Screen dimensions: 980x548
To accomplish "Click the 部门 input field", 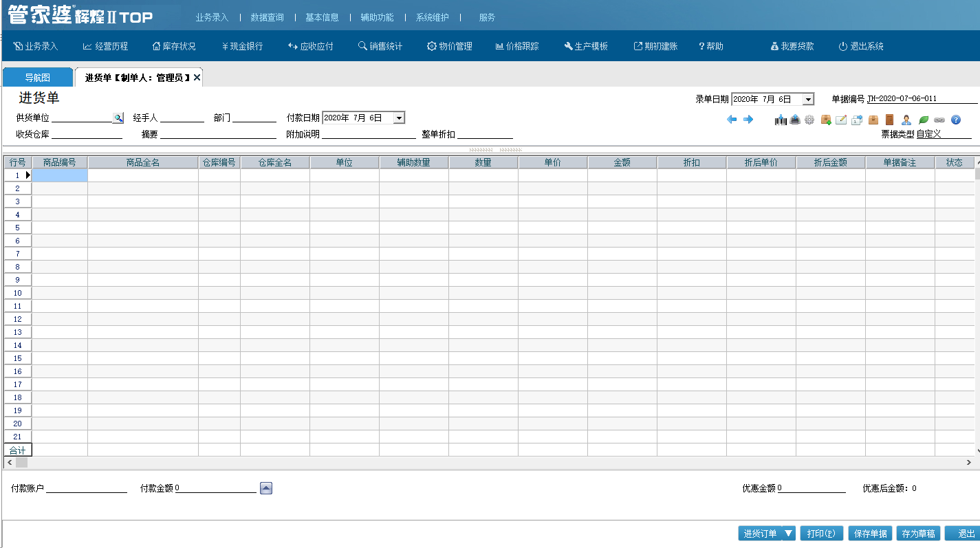I will click(x=254, y=118).
